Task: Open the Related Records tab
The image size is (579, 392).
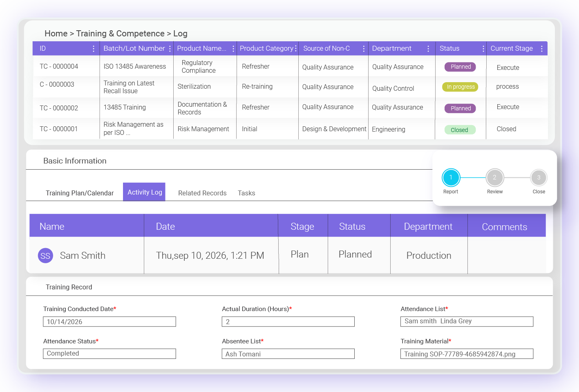Action: pyautogui.click(x=202, y=193)
